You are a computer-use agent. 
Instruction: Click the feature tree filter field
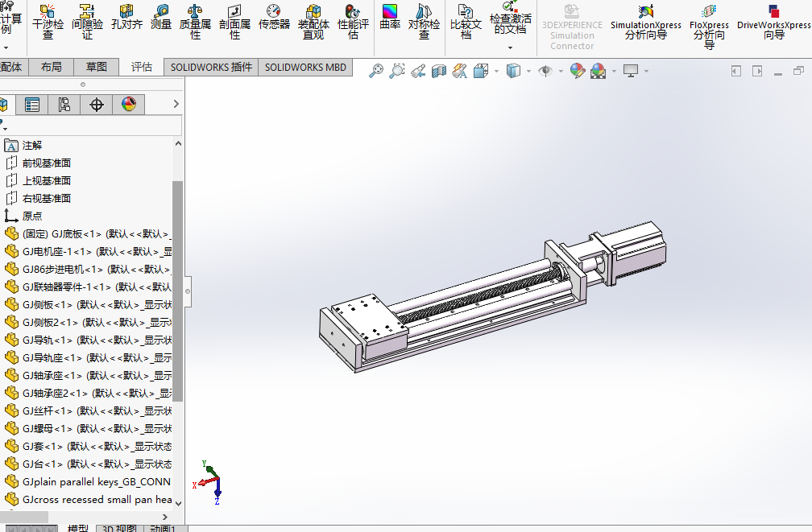pos(90,126)
